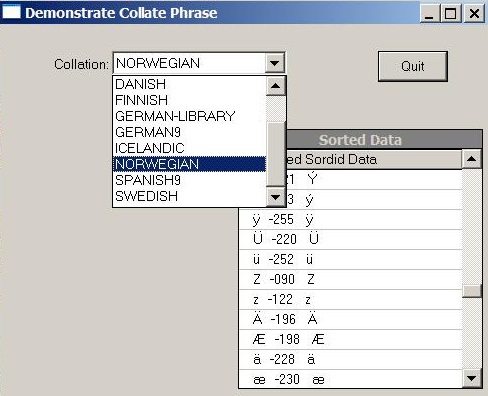The width and height of the screenshot is (488, 396).
Task: Select the row with ÿ -255
Action: [351, 220]
